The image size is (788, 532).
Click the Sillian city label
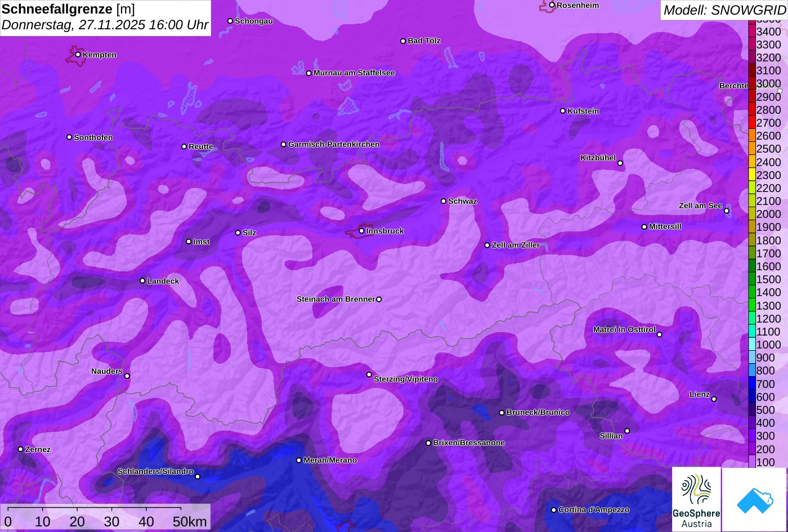(x=611, y=436)
